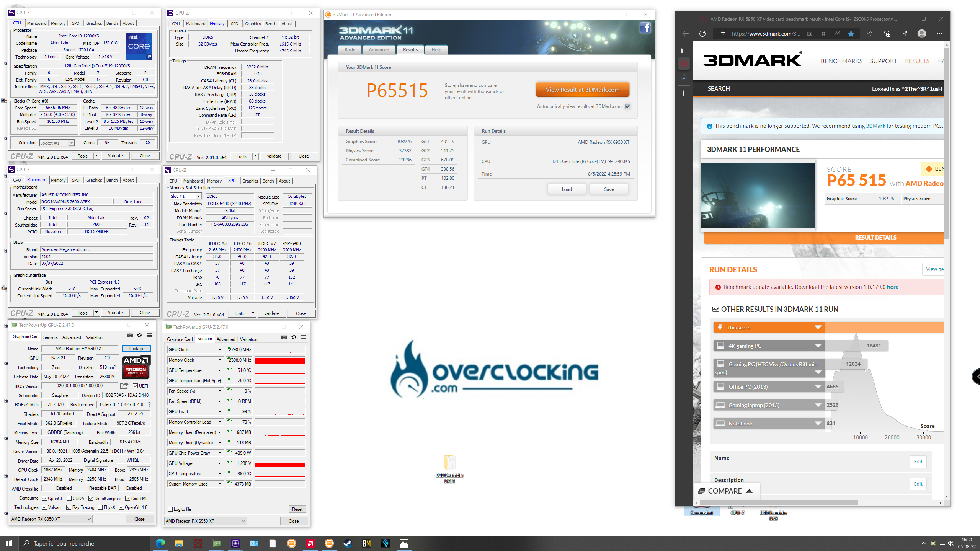This screenshot has height=551, width=980.
Task: Click the Microsoft Edge taskbar icon
Action: coord(160,543)
